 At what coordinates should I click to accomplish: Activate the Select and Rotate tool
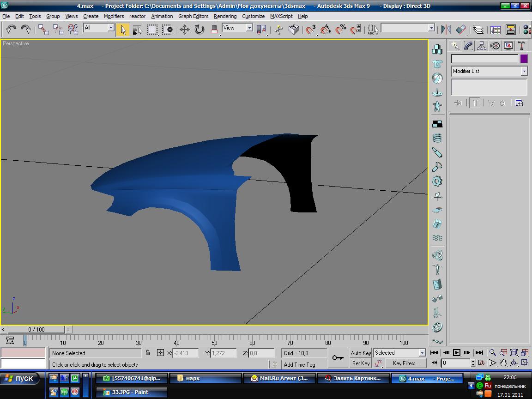pyautogui.click(x=199, y=30)
